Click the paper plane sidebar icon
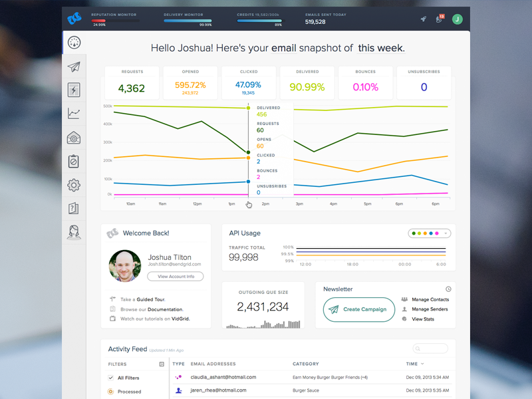The image size is (532, 399). [74, 66]
